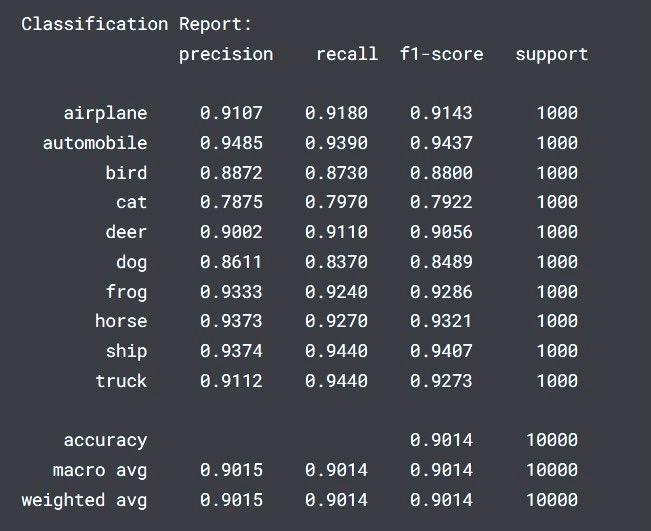Click the 'ship' class label
The image size is (651, 531).
tap(126, 351)
